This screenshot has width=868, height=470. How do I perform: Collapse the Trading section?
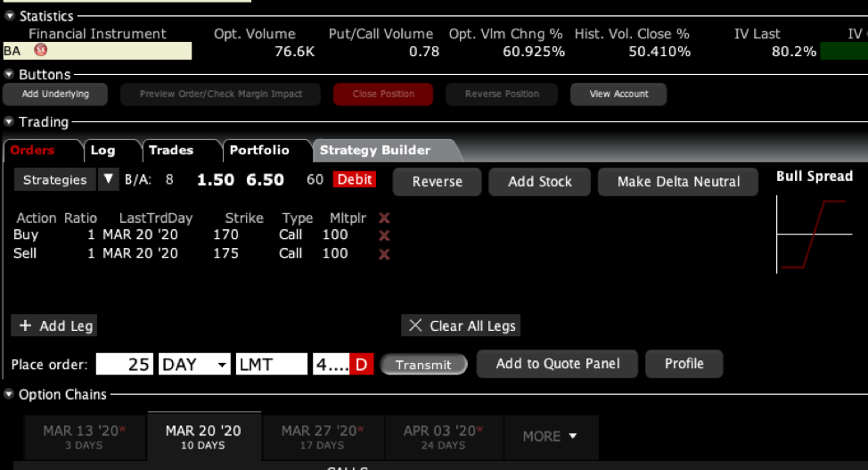tap(9, 122)
